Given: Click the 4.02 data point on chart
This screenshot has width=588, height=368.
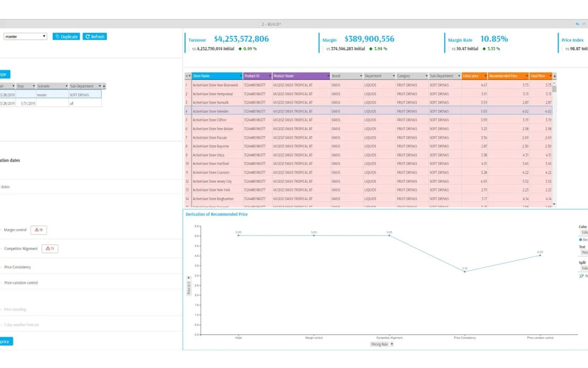Looking at the screenshot, I should click(x=540, y=255).
